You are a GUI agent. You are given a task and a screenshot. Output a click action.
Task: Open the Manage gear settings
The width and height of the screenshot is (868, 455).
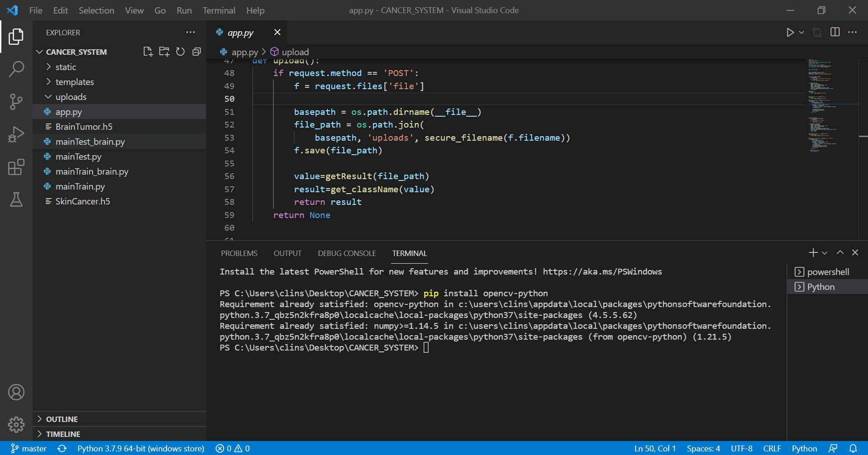pos(16,424)
